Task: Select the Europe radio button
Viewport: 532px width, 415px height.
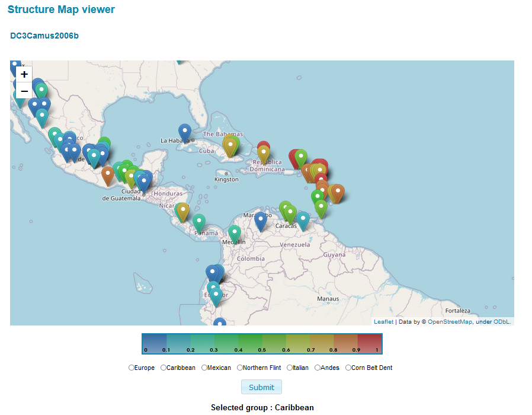Action: pyautogui.click(x=132, y=368)
